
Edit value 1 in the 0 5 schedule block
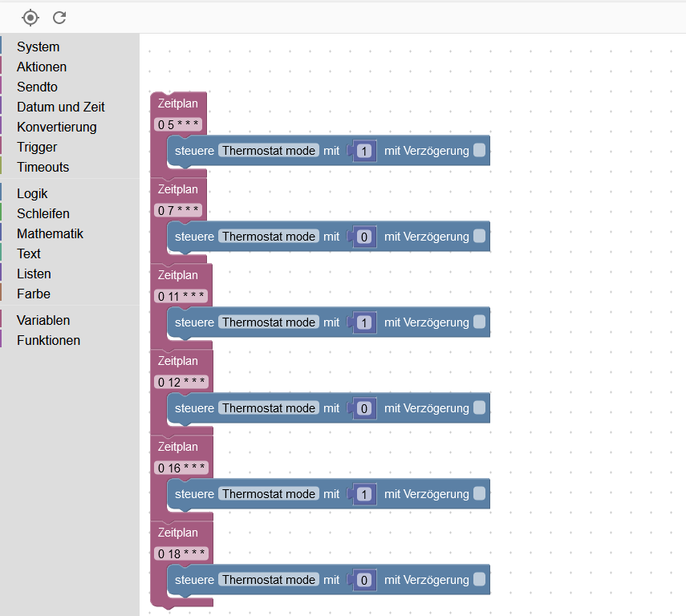pos(364,152)
